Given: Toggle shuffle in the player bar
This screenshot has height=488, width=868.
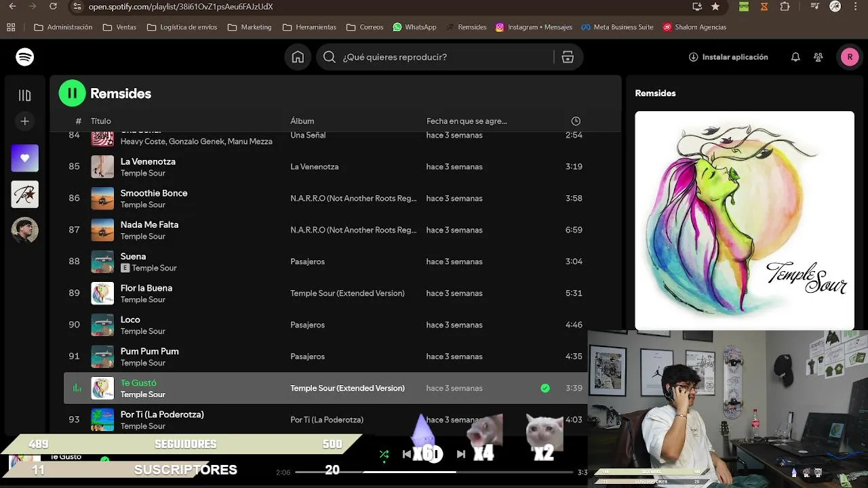Looking at the screenshot, I should coord(384,454).
